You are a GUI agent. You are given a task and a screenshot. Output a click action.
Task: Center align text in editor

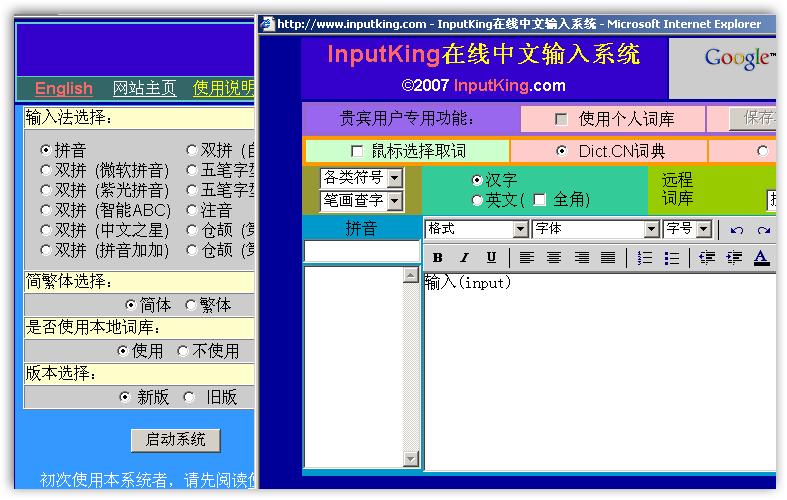554,258
